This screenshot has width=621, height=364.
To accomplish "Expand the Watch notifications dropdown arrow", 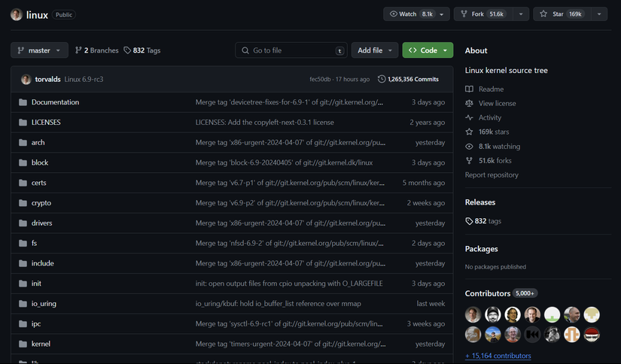I will (443, 14).
